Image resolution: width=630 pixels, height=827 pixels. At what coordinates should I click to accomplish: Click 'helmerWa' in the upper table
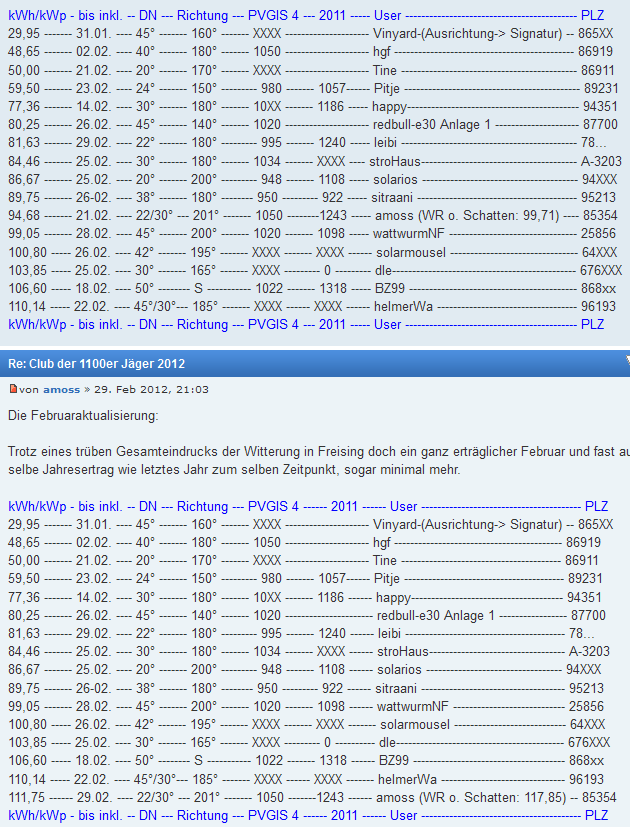[x=404, y=306]
